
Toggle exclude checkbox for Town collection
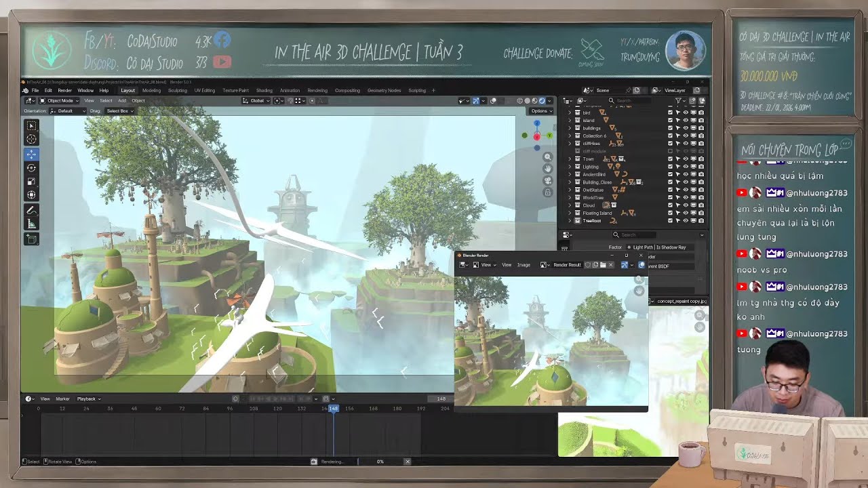[x=670, y=159]
